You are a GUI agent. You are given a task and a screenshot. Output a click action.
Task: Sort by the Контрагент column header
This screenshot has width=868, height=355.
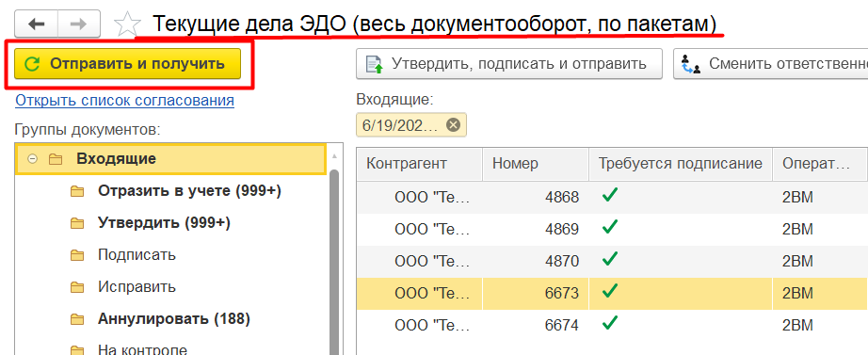419,164
